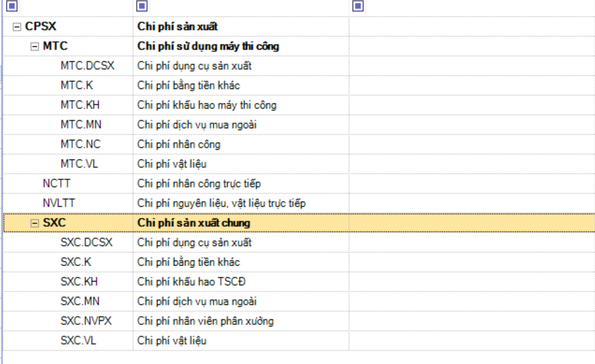Select the SXC.K code
595x364 pixels.
pyautogui.click(x=76, y=262)
